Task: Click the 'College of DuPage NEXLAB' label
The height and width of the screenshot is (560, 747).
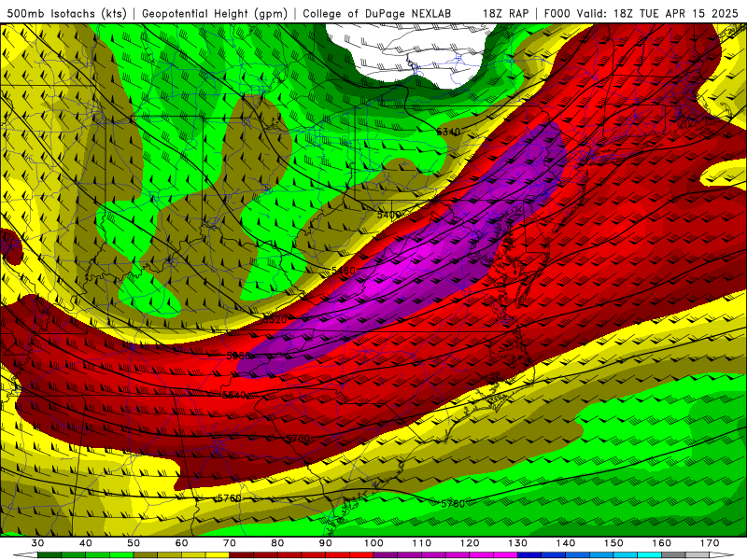Action: click(376, 13)
